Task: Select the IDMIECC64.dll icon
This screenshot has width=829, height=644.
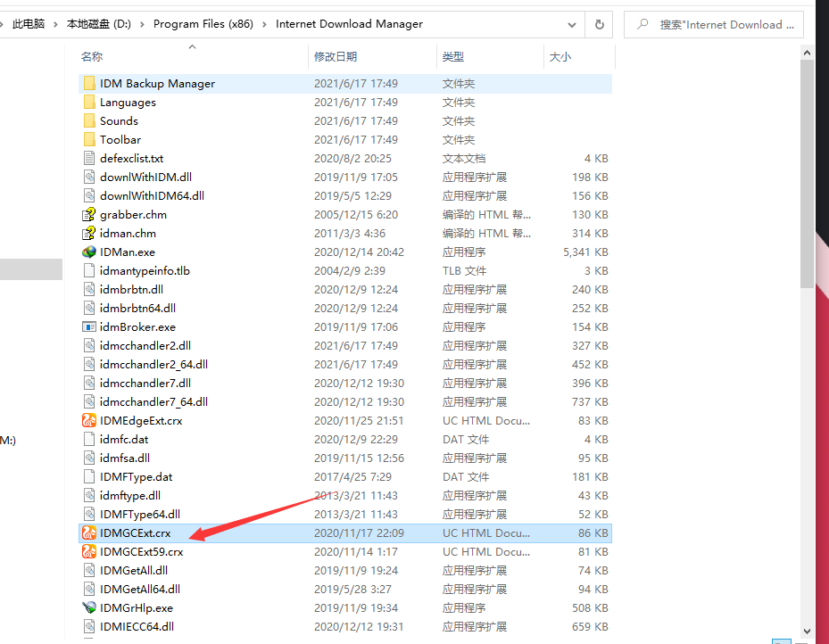Action: [x=88, y=626]
